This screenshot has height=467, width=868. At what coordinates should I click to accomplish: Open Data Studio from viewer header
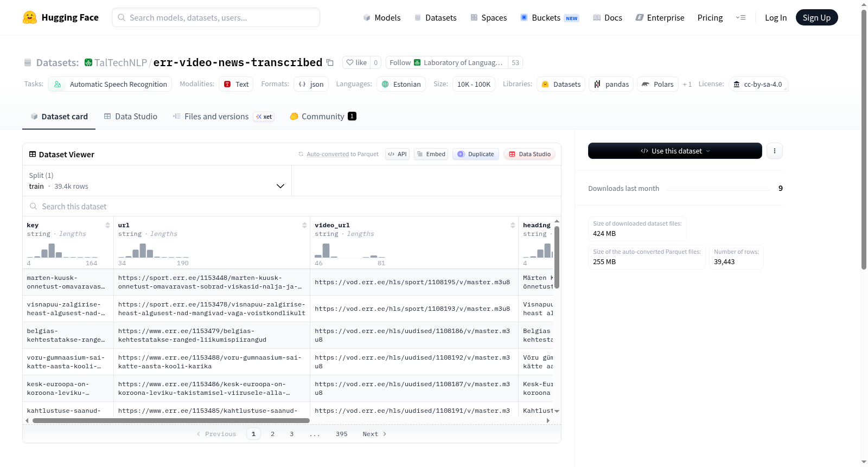[529, 154]
